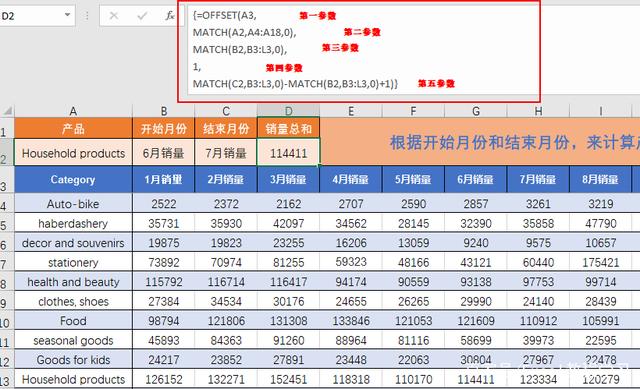Click the cancel (X) formula button
This screenshot has height=389, width=640.
(114, 16)
